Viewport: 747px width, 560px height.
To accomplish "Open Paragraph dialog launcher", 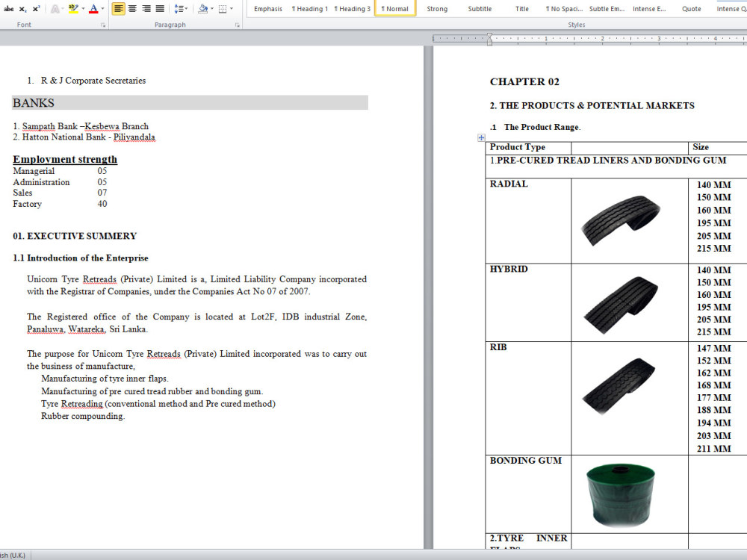I will pos(238,25).
